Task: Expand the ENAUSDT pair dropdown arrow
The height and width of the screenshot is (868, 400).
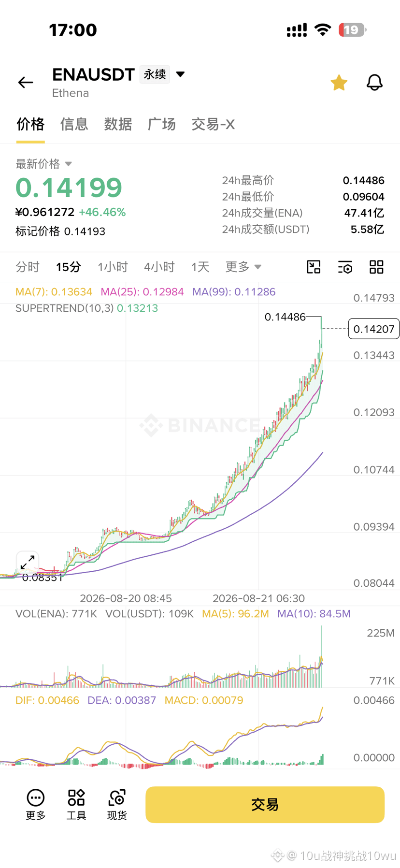Action: [x=180, y=74]
